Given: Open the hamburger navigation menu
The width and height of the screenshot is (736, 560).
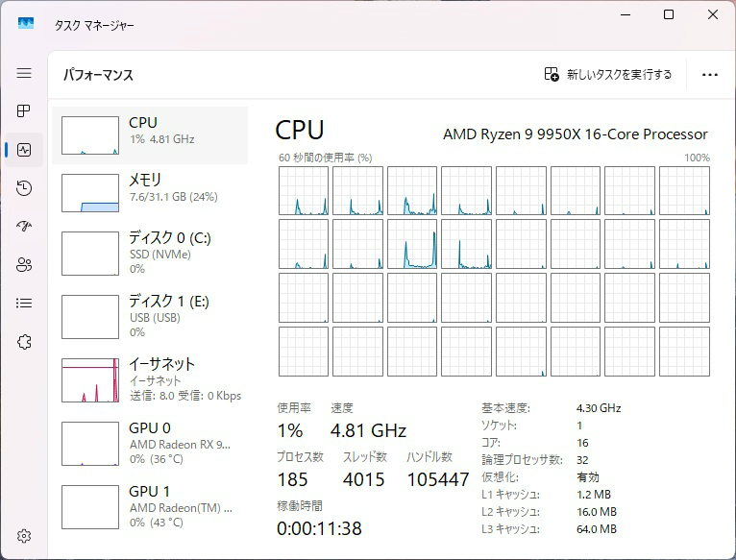Looking at the screenshot, I should (x=24, y=73).
